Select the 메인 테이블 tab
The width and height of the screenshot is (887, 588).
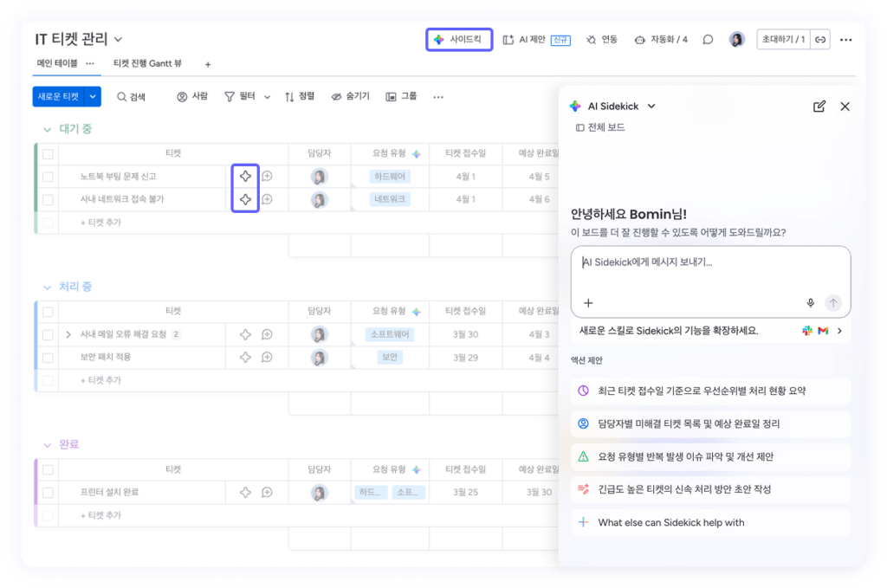[x=56, y=63]
